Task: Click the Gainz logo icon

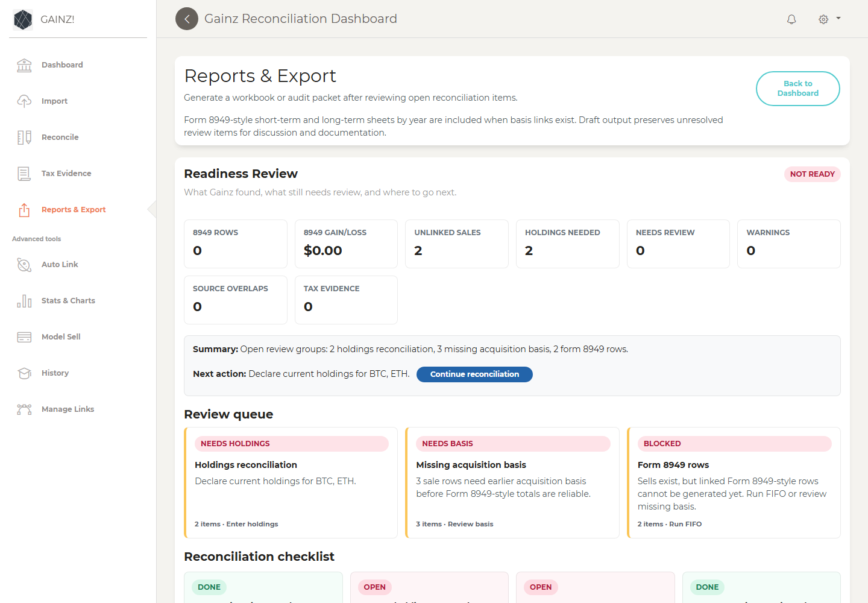Action: click(x=23, y=19)
